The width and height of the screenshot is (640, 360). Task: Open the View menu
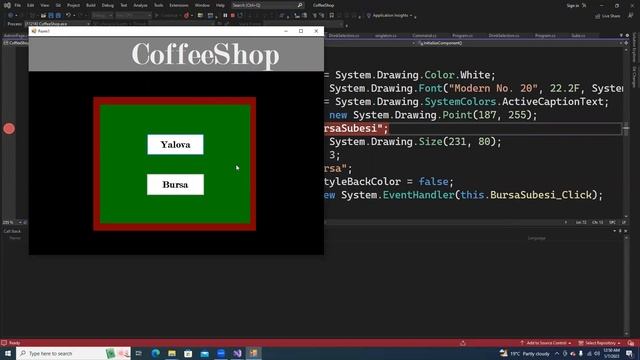tap(44, 5)
